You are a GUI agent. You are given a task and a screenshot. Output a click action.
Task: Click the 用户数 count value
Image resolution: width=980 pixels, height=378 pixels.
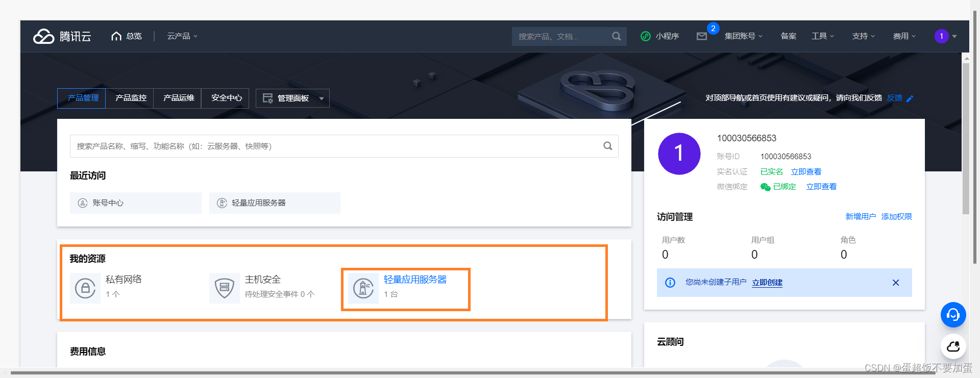(x=665, y=255)
